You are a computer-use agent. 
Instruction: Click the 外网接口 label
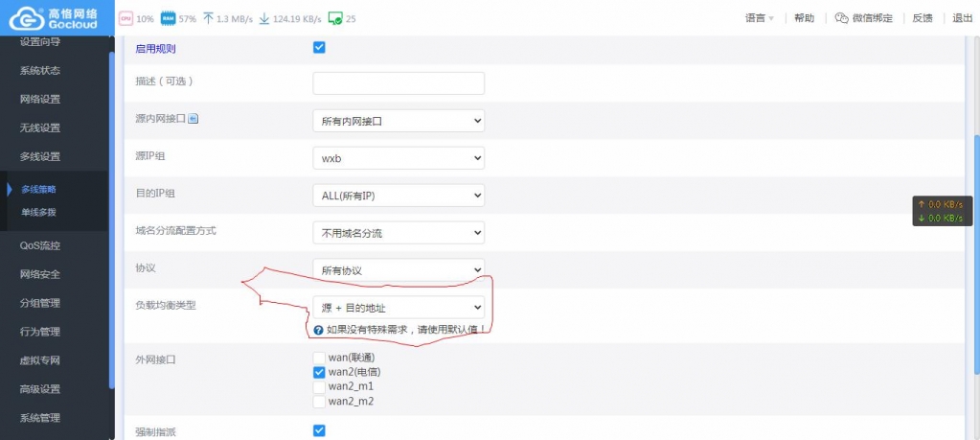point(155,359)
